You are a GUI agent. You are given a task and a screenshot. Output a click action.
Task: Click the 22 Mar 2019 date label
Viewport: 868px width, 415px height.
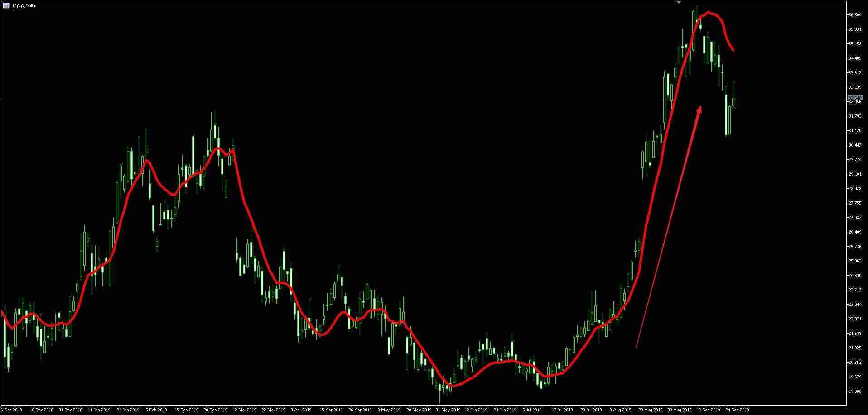click(273, 410)
